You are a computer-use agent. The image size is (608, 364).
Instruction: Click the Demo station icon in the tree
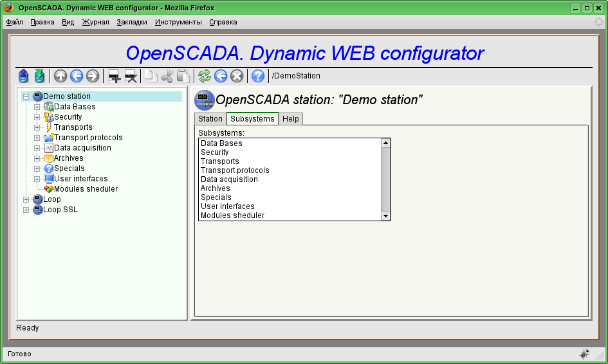(x=37, y=96)
